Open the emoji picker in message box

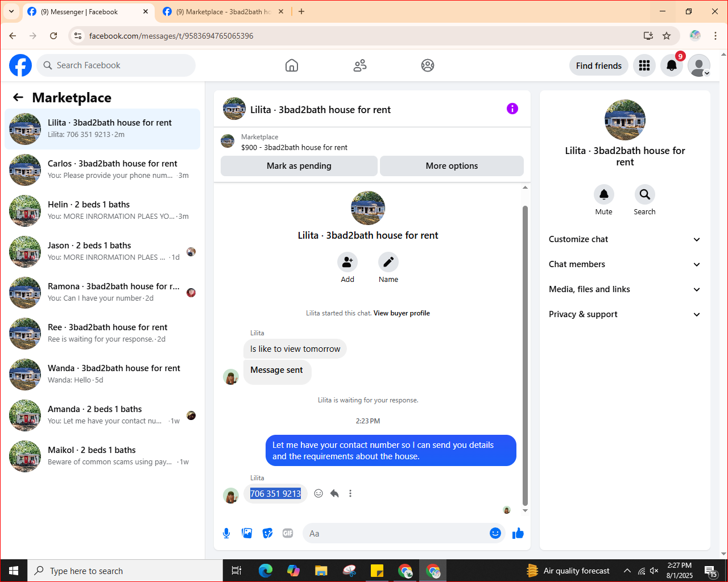tap(495, 533)
